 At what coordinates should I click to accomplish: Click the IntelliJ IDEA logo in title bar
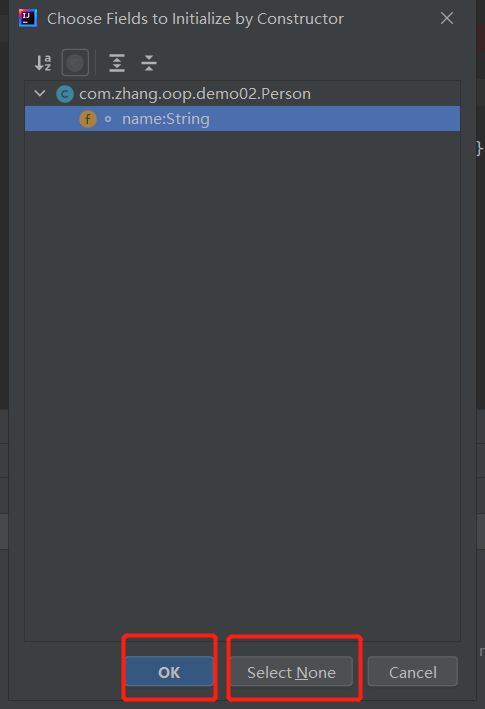coord(28,19)
